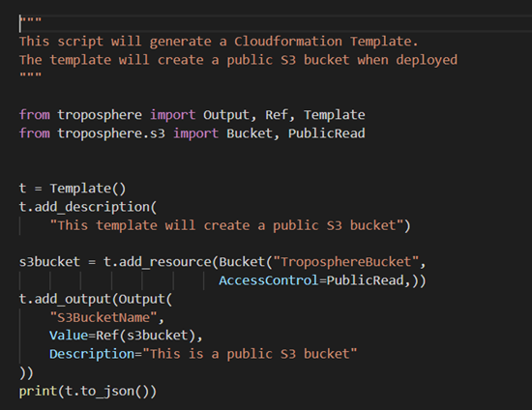Click the comment line 'This script will generate a Cloudformation Template.'
Screen dimensions: 532x410
[x=219, y=42]
